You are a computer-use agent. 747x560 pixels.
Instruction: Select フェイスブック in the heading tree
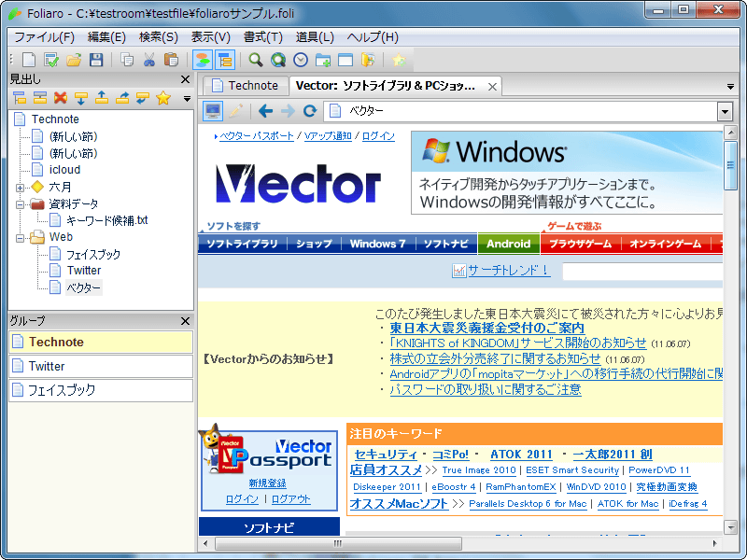[x=93, y=254]
